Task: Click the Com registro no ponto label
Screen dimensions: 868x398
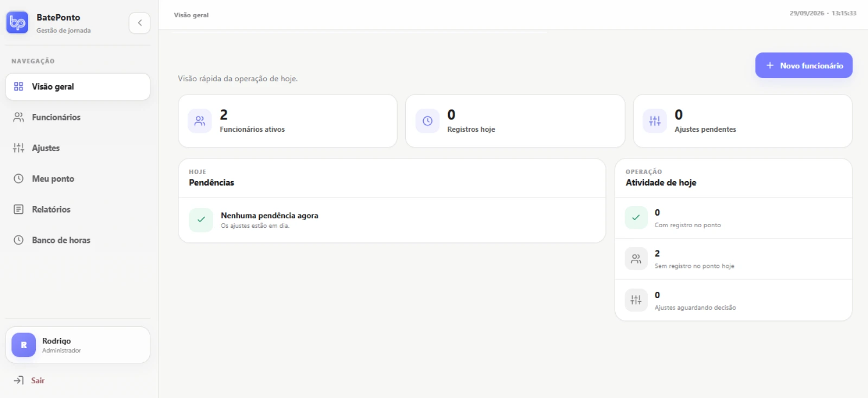Action: click(x=687, y=225)
